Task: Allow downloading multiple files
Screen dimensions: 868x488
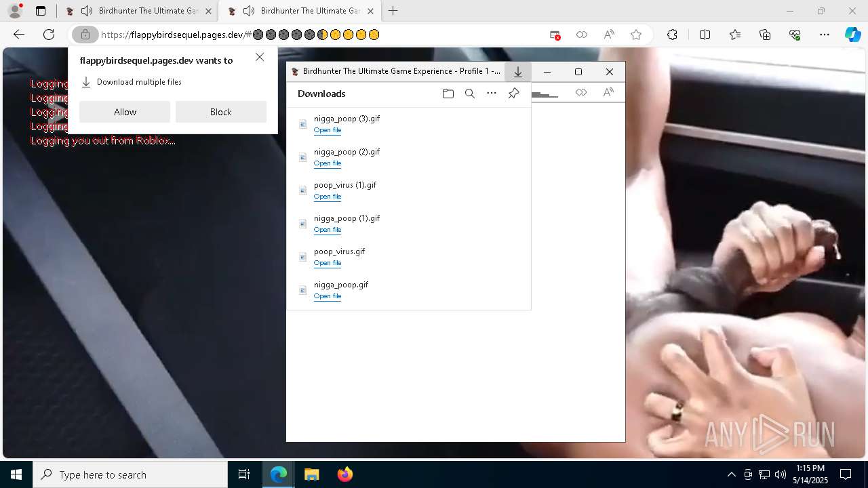Action: pos(125,112)
